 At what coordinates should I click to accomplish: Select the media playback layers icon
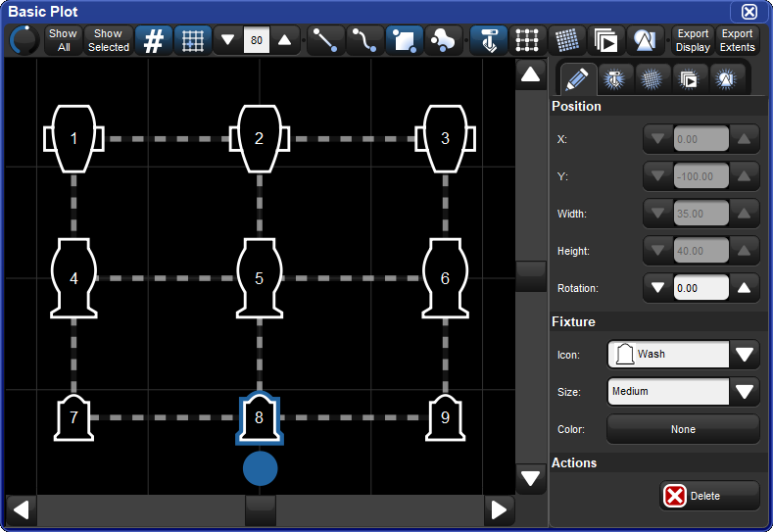[605, 40]
